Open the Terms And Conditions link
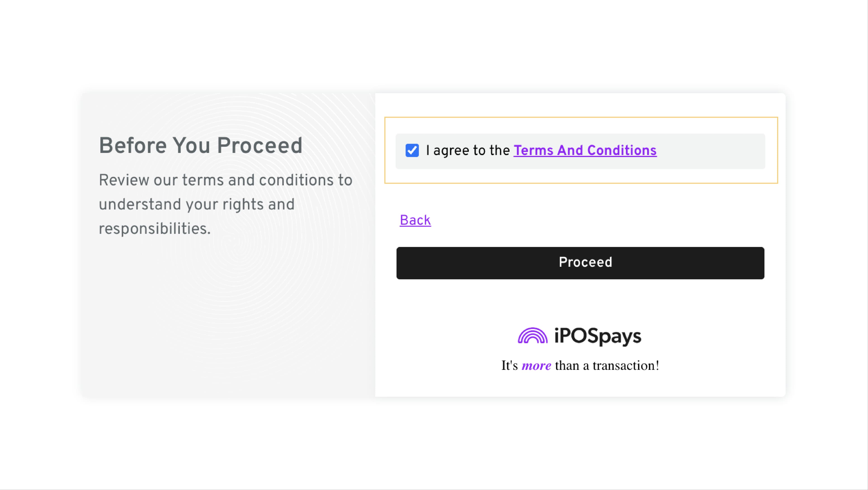 coord(585,150)
